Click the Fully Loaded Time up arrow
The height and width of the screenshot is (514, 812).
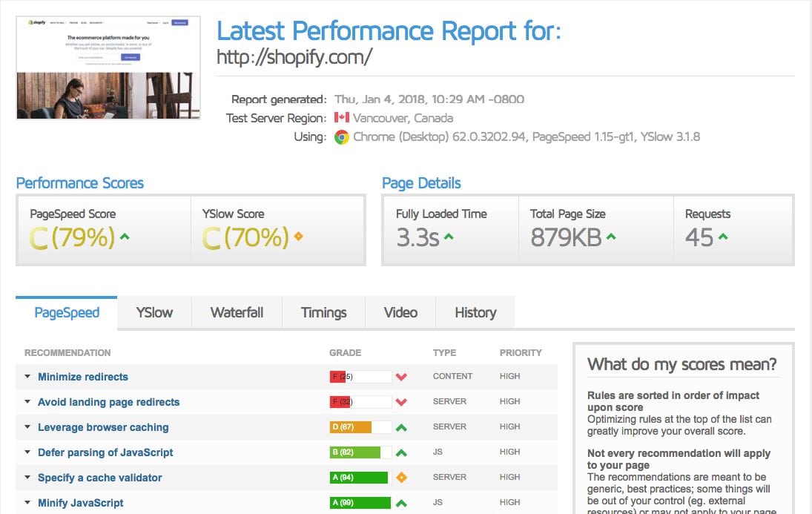coord(449,237)
